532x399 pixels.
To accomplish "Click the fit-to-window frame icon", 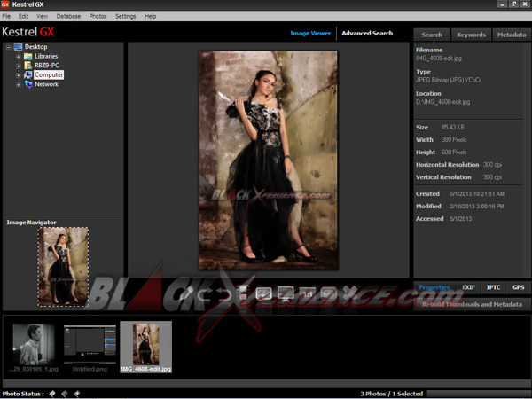I will (x=263, y=293).
